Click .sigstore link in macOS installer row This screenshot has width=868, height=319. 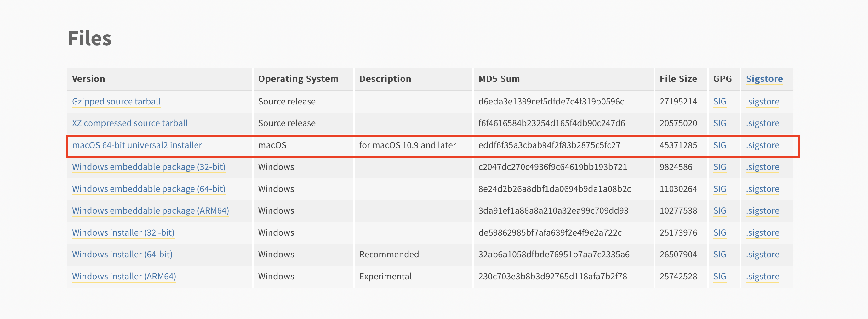(762, 145)
